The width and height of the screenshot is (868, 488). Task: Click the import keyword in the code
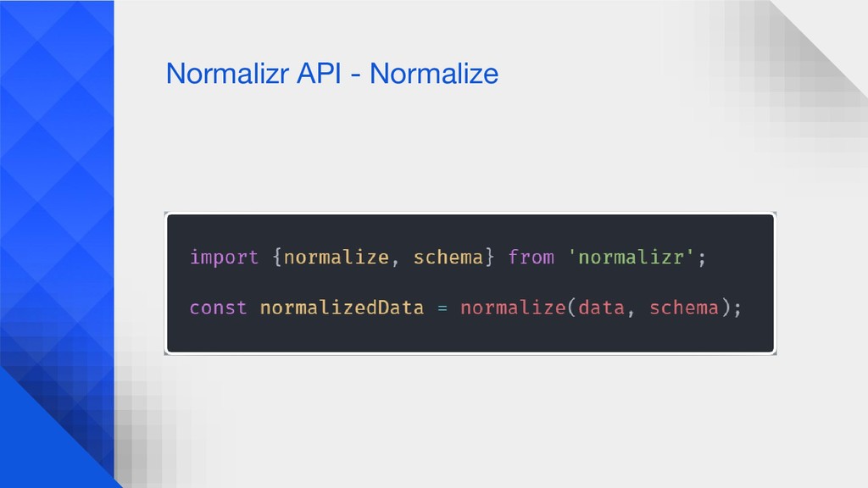(x=224, y=258)
